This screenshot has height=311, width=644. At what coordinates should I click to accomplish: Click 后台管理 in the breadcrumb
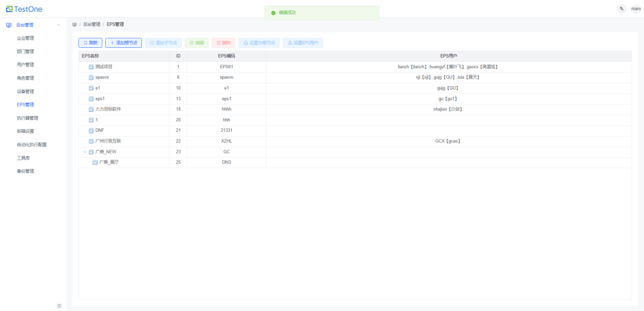click(91, 24)
